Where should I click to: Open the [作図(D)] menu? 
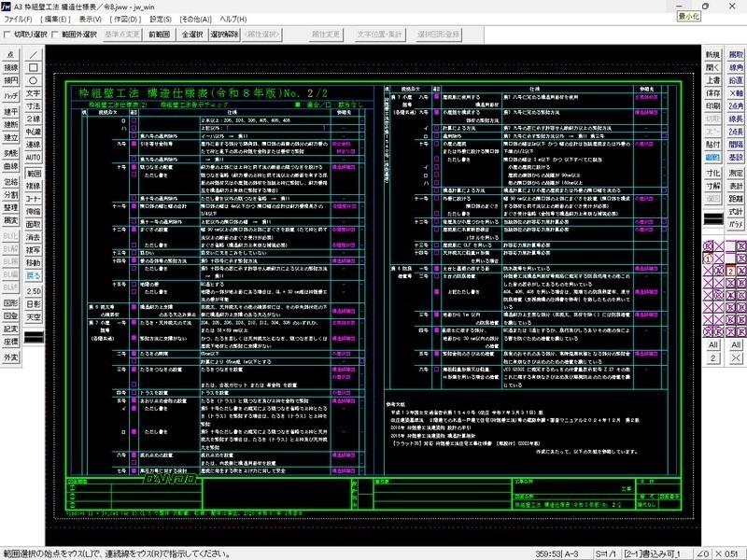point(126,19)
